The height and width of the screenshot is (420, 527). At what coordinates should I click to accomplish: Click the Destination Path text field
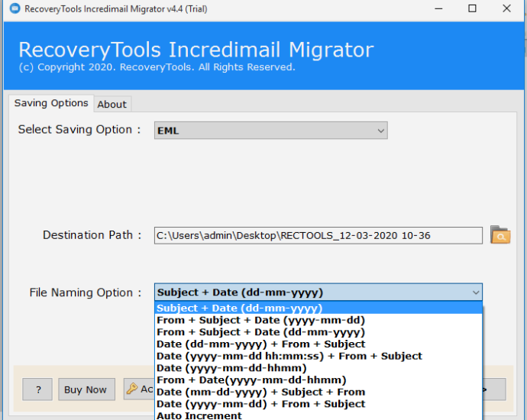pyautogui.click(x=318, y=235)
